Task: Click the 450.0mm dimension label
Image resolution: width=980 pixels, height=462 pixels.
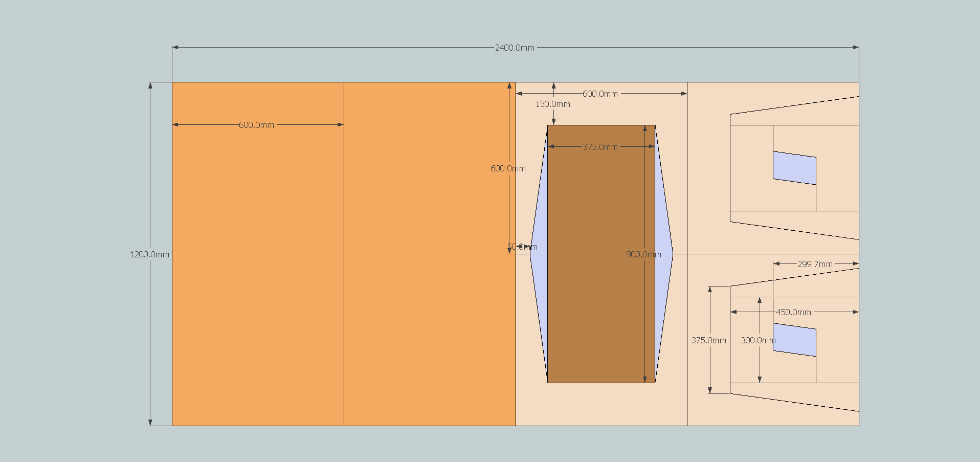Action: 794,311
